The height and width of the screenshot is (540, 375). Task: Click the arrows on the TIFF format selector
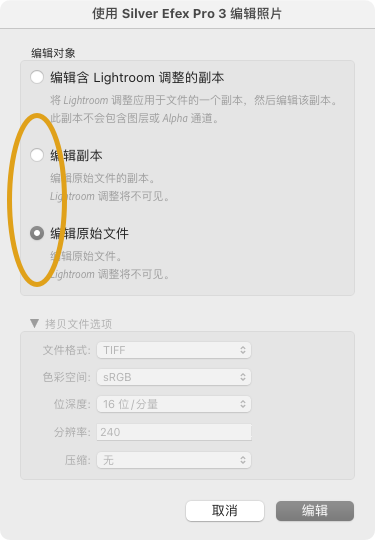243,350
